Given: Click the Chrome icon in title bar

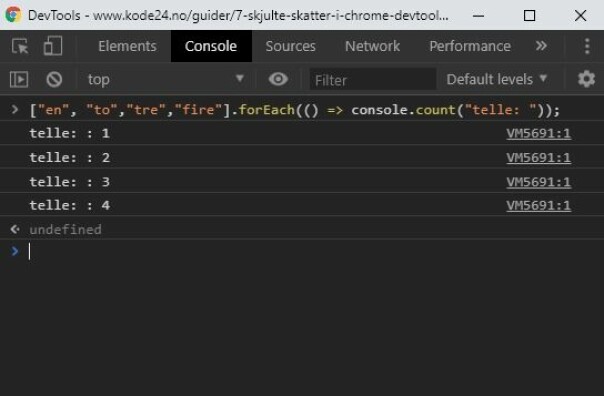Looking at the screenshot, I should pyautogui.click(x=13, y=15).
